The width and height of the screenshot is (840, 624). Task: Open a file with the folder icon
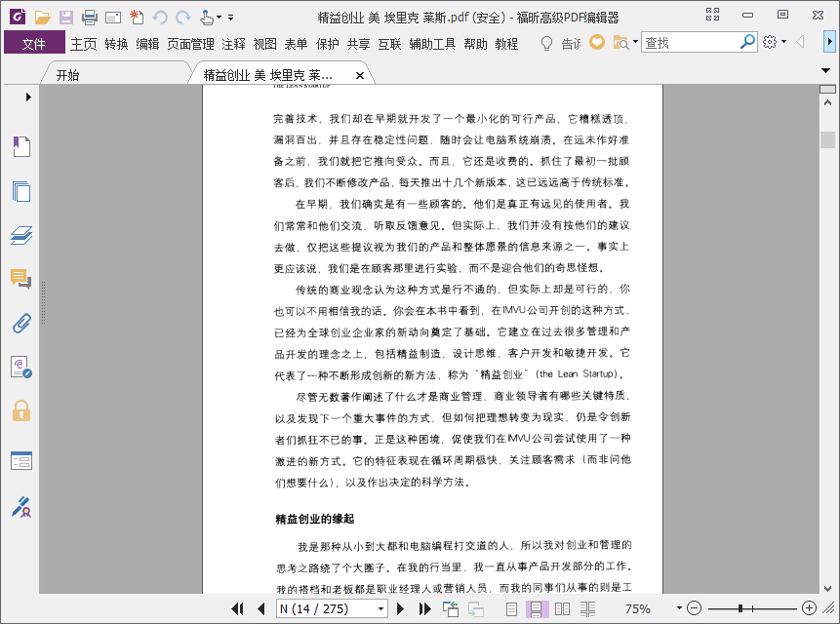pos(42,18)
